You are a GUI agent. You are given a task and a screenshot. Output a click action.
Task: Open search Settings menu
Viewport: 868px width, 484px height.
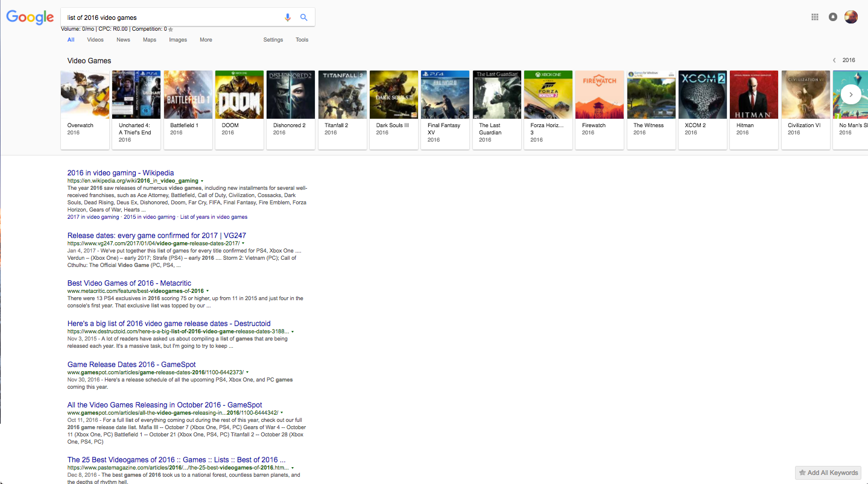tap(273, 40)
